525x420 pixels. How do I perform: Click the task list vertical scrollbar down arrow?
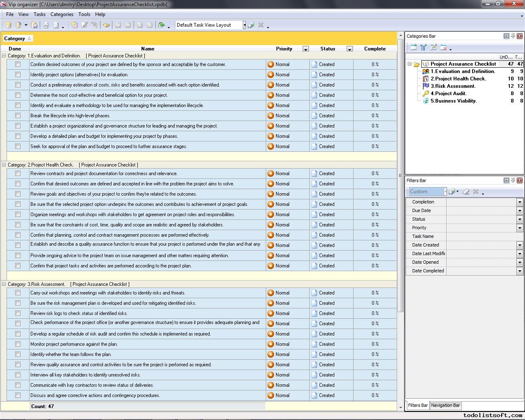pyautogui.click(x=401, y=407)
